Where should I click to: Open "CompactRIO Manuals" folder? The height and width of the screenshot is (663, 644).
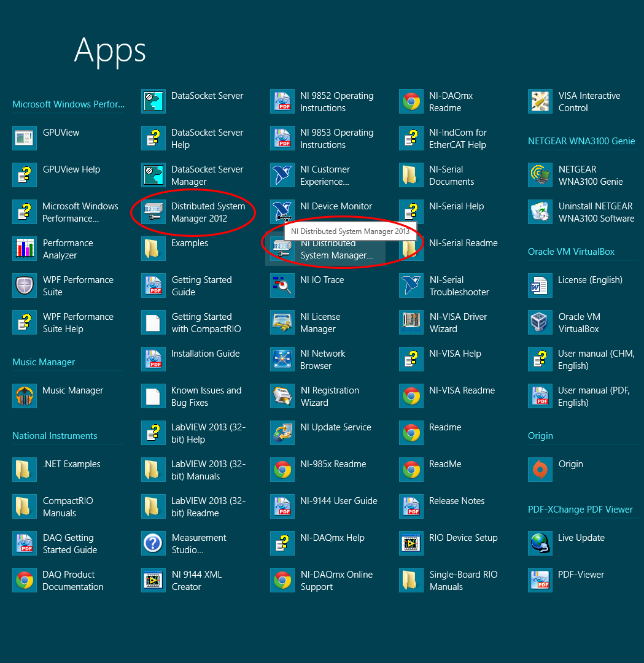pos(53,506)
